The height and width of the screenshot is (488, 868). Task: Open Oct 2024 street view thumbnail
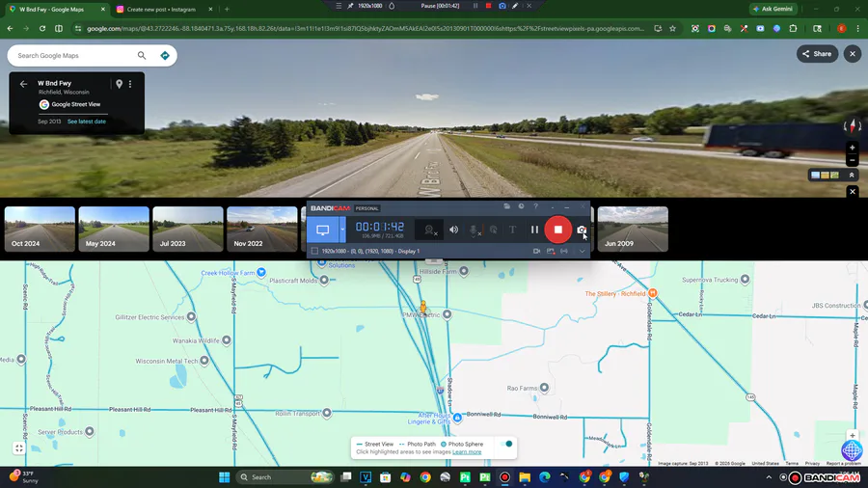[x=40, y=230]
